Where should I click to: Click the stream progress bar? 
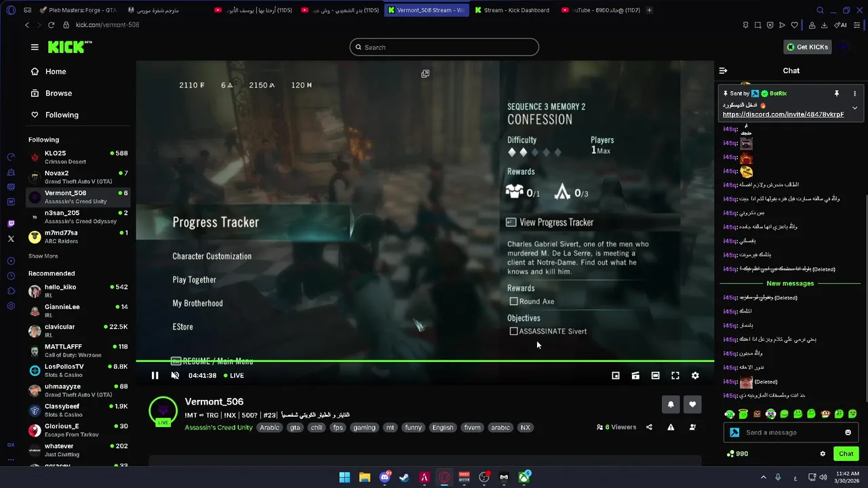coord(425,361)
